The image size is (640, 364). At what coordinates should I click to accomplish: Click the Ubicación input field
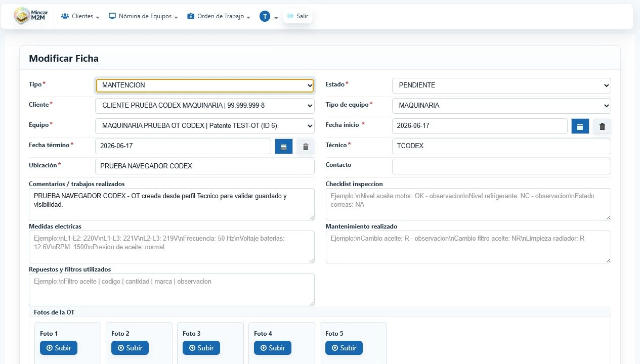click(x=205, y=166)
